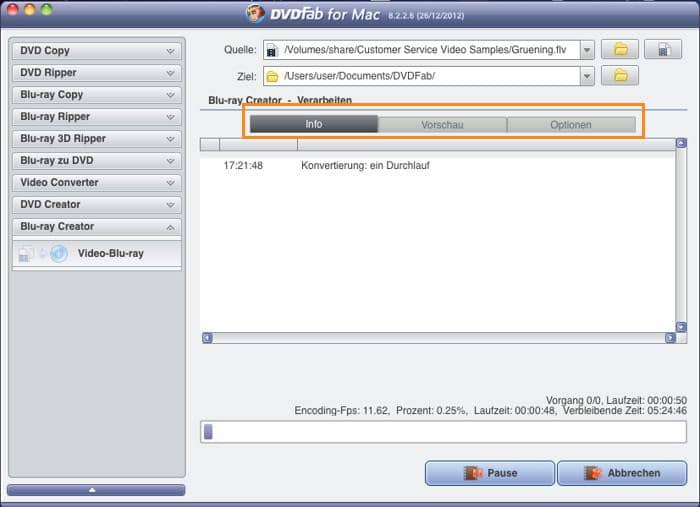
Task: Switch to the Optionen tab
Action: [x=571, y=125]
